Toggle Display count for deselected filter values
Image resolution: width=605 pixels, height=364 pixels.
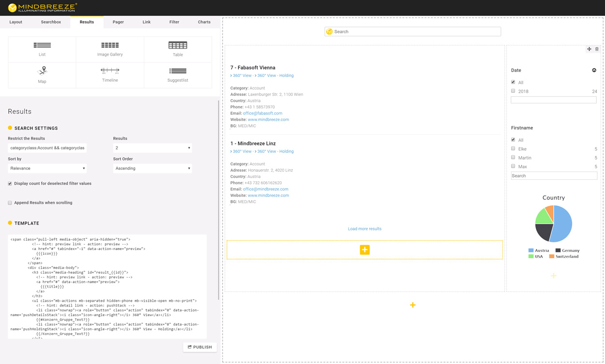10,184
